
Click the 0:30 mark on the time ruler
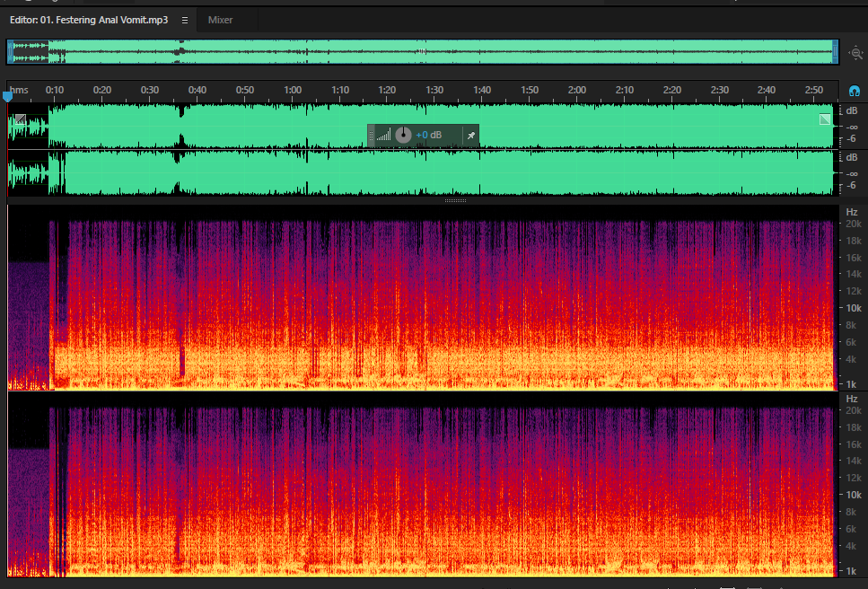tap(150, 90)
